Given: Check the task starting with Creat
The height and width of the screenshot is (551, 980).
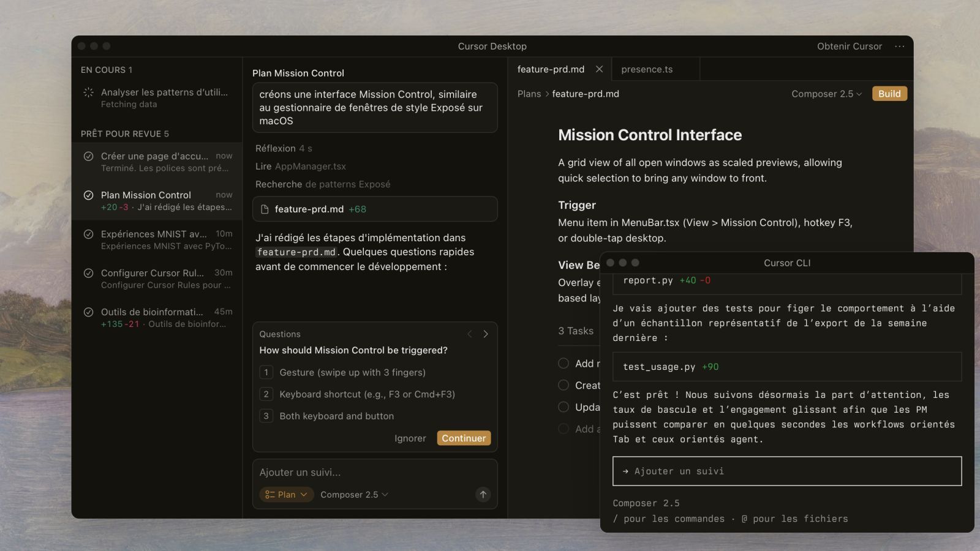Looking at the screenshot, I should 563,385.
